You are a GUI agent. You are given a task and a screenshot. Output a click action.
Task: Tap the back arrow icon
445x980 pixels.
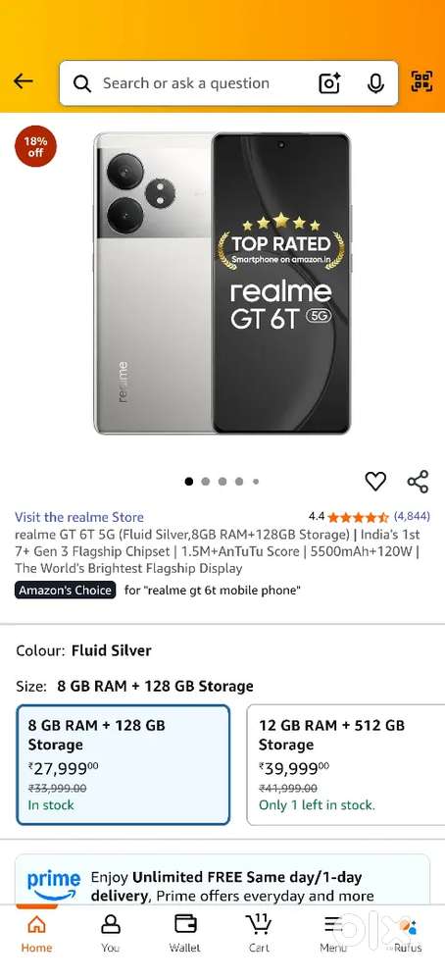click(24, 81)
